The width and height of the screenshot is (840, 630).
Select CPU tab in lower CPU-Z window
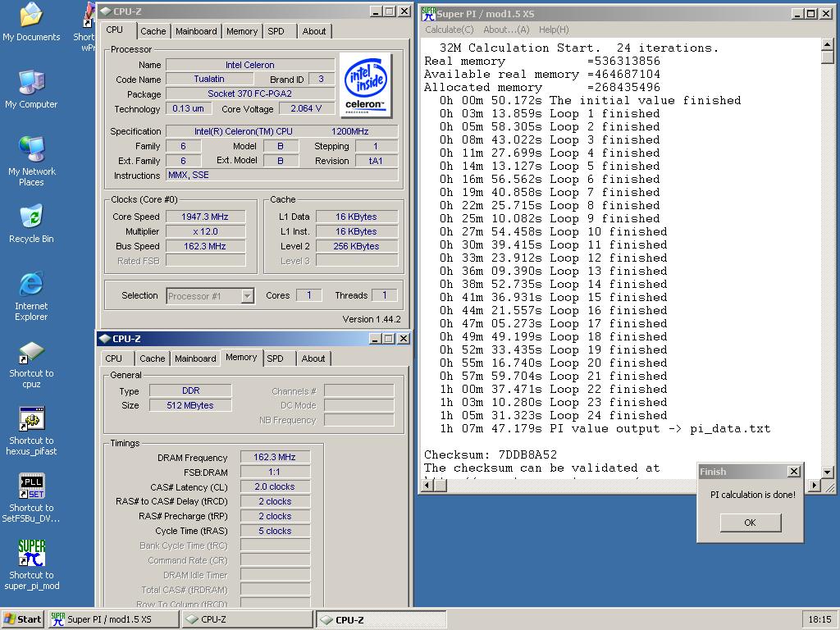pyautogui.click(x=113, y=358)
